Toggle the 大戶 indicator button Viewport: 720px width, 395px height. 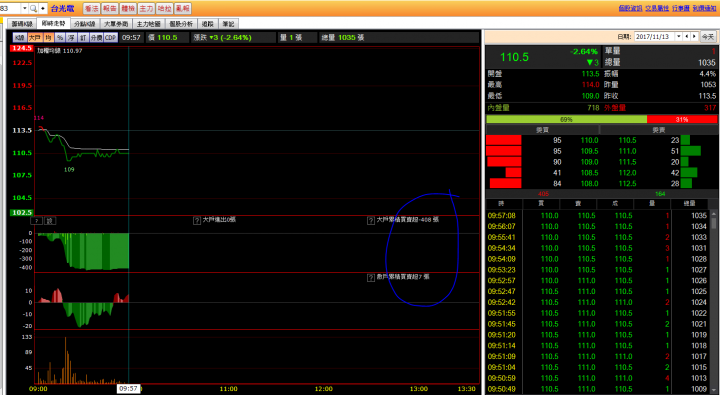pos(34,38)
